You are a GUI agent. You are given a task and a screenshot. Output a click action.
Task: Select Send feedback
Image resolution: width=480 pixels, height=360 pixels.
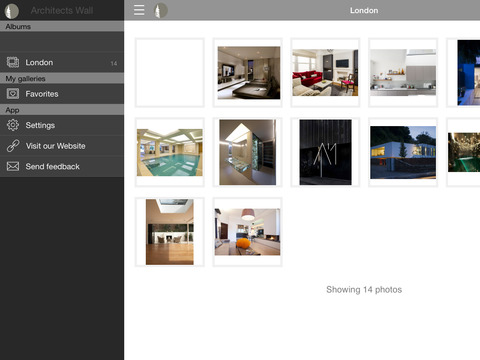point(62,166)
